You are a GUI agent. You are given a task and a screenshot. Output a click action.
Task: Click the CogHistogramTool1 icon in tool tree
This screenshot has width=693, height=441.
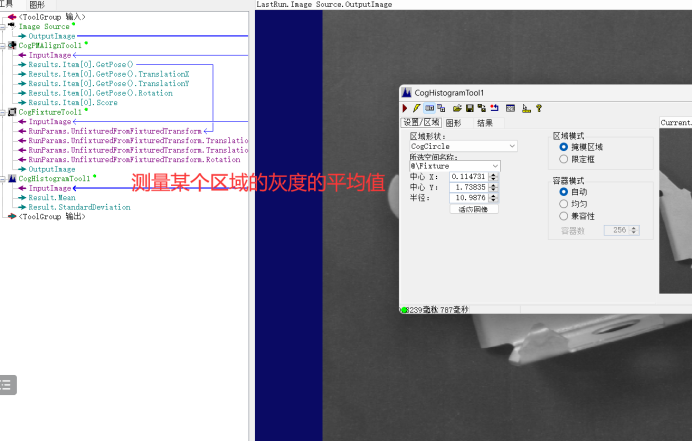(12, 179)
